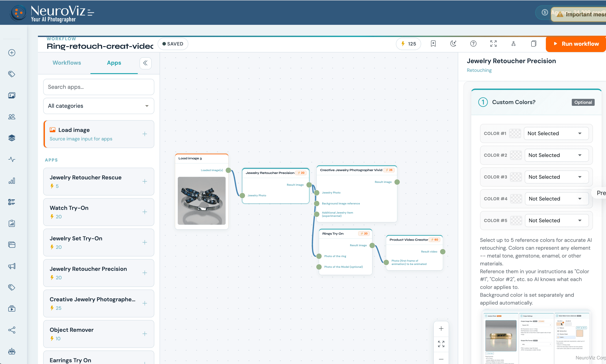This screenshot has width=606, height=364.
Task: Click the Color #2 swatch
Action: (516, 155)
